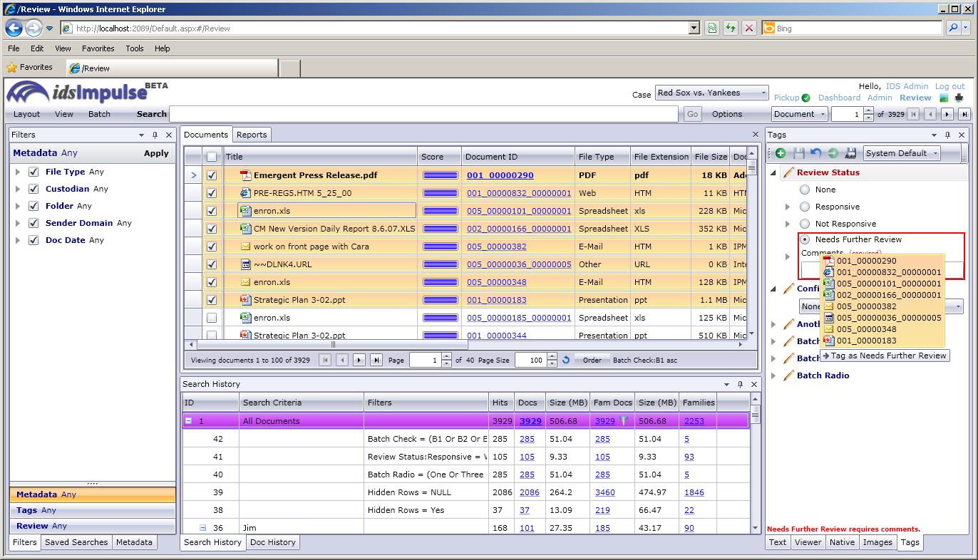Click the blue undo arrow in Tags toolbar
978x560 pixels.
pos(816,153)
